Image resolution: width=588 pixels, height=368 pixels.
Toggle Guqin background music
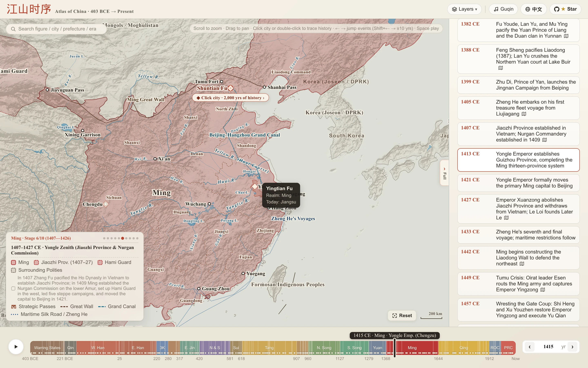click(503, 9)
